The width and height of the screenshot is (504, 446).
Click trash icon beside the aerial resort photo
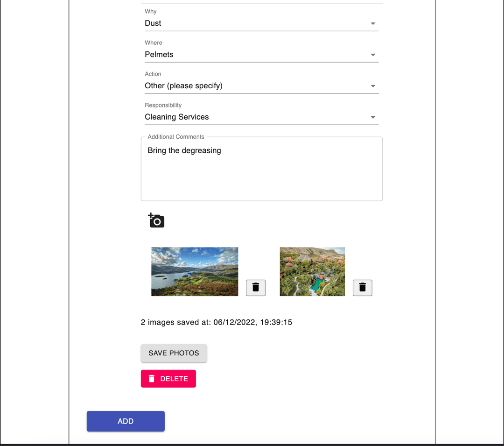362,288
